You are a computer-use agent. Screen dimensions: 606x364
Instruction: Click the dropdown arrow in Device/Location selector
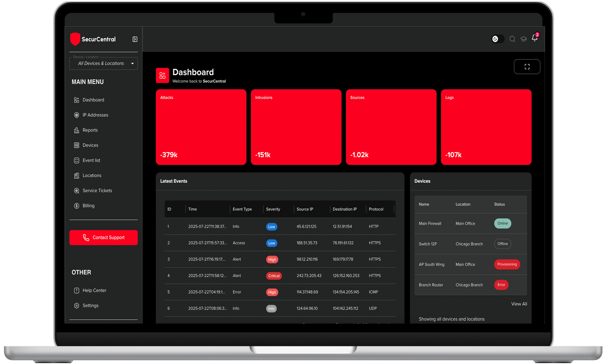pos(133,63)
